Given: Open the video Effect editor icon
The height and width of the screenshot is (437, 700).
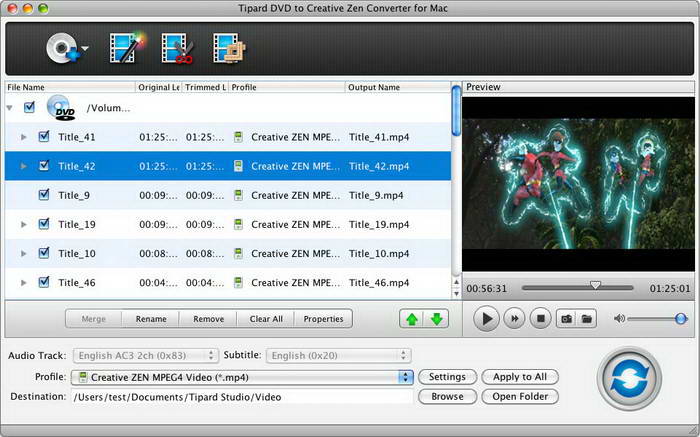Looking at the screenshot, I should [x=127, y=47].
